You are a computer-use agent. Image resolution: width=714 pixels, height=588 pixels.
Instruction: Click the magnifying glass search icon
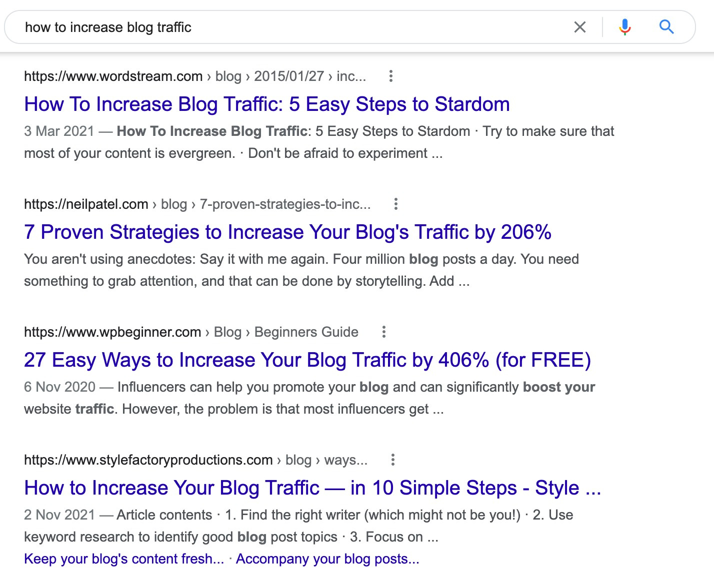666,27
